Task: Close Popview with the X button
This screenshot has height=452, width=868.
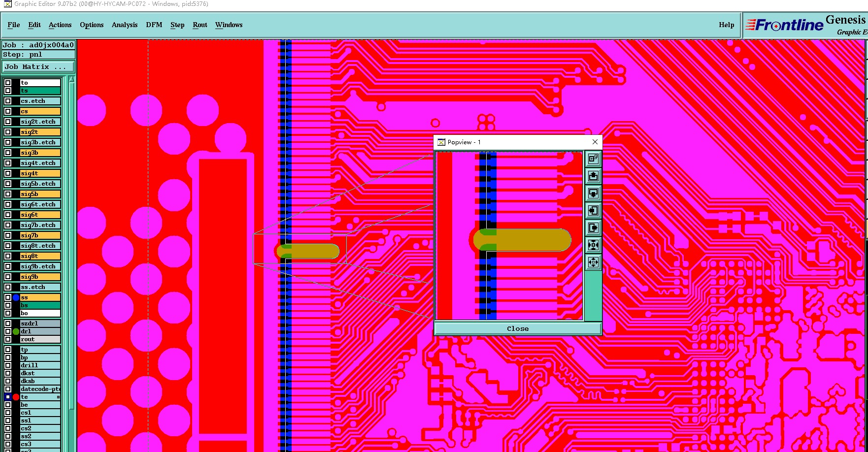Action: point(595,142)
